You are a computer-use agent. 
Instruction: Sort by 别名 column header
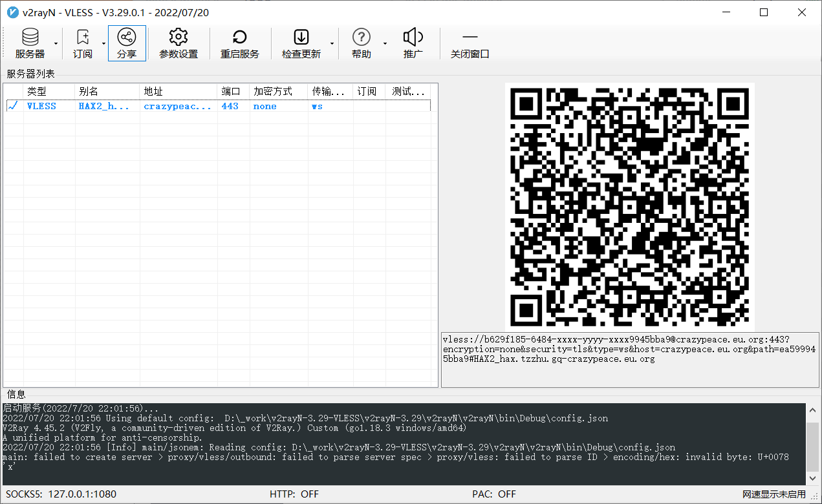click(x=107, y=91)
